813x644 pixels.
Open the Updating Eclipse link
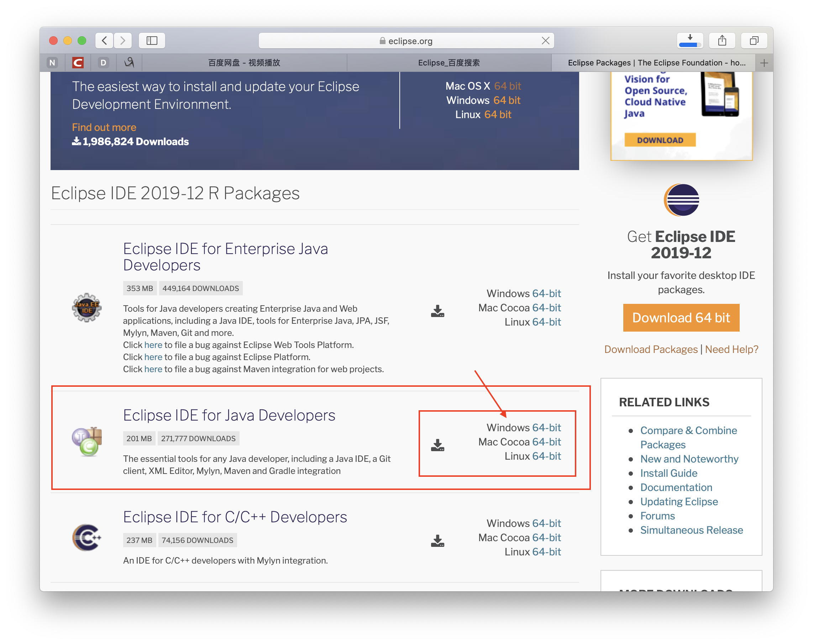[679, 502]
